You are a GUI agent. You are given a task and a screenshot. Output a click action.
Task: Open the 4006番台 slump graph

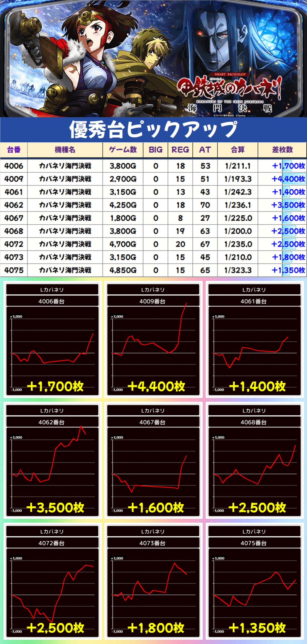pyautogui.click(x=52, y=351)
